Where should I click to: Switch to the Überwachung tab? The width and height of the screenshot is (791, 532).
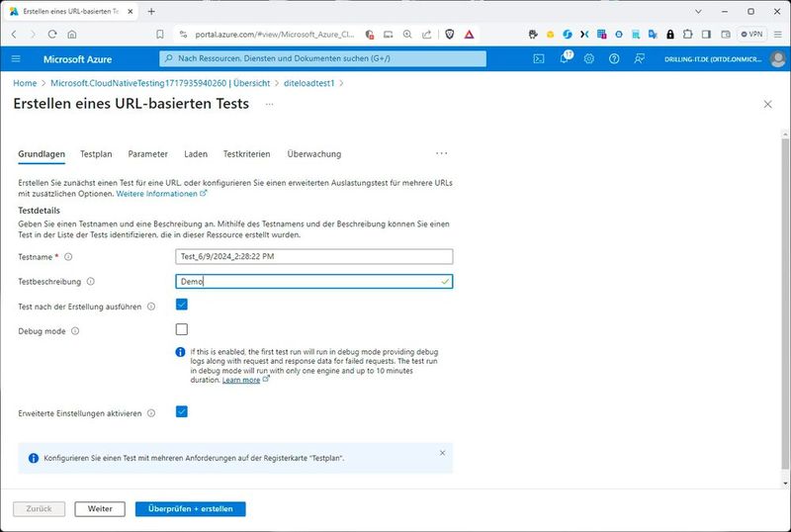pos(314,154)
